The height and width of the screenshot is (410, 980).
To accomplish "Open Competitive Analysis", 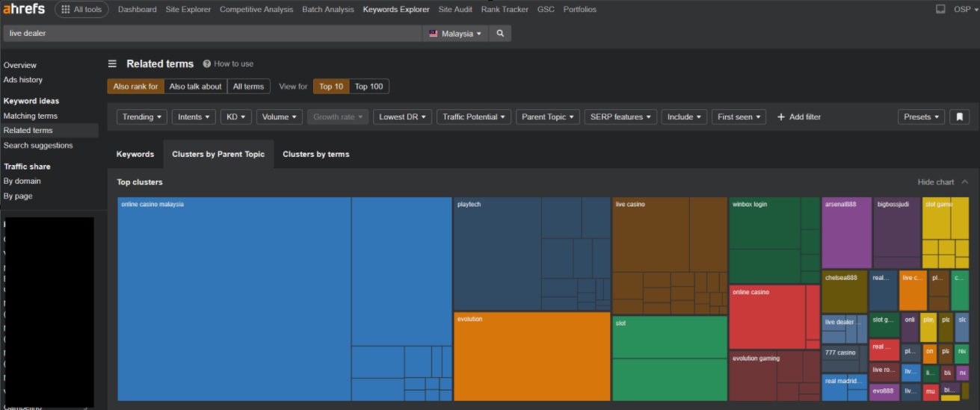I will tap(256, 10).
